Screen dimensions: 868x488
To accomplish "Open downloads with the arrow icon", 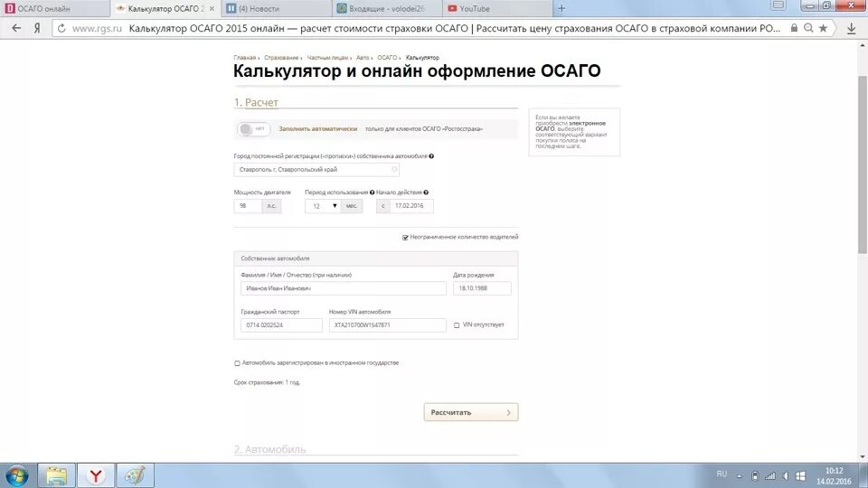I will [x=852, y=28].
